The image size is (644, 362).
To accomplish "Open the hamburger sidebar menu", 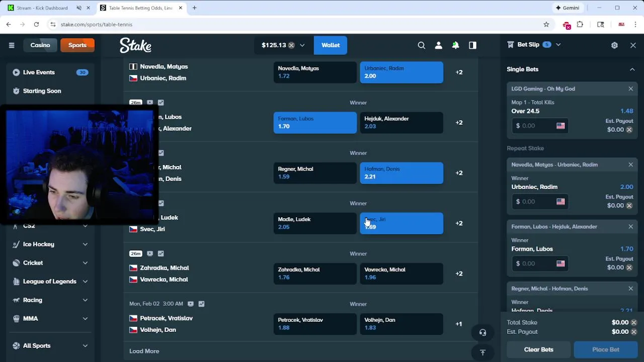I will point(12,45).
